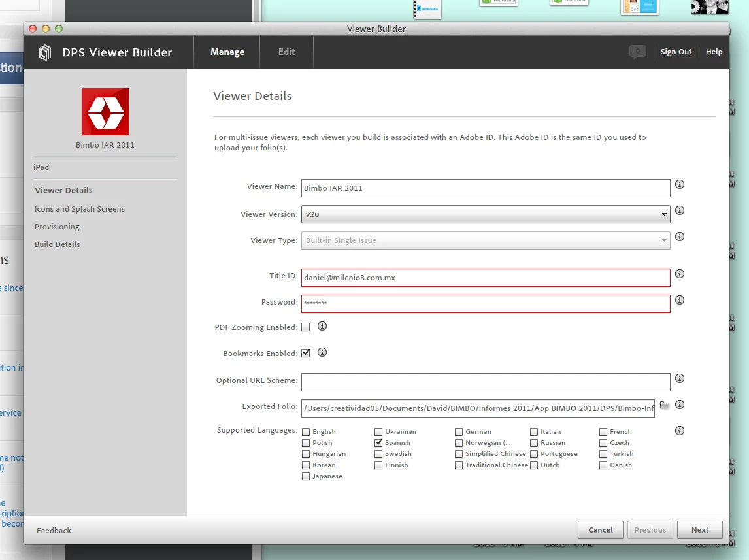749x560 pixels.
Task: Show info for Viewer Name field
Action: tap(680, 184)
